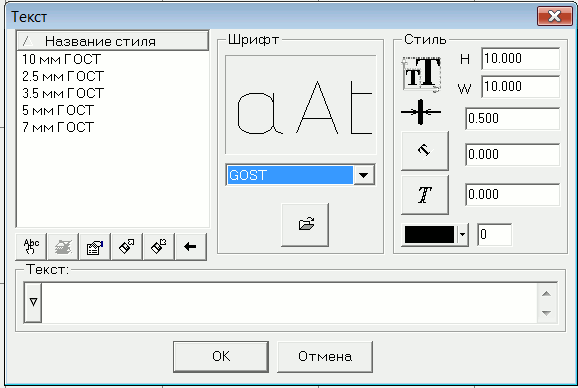Image resolution: width=578 pixels, height=388 pixels.
Task: Click the Отмена button
Action: (325, 356)
